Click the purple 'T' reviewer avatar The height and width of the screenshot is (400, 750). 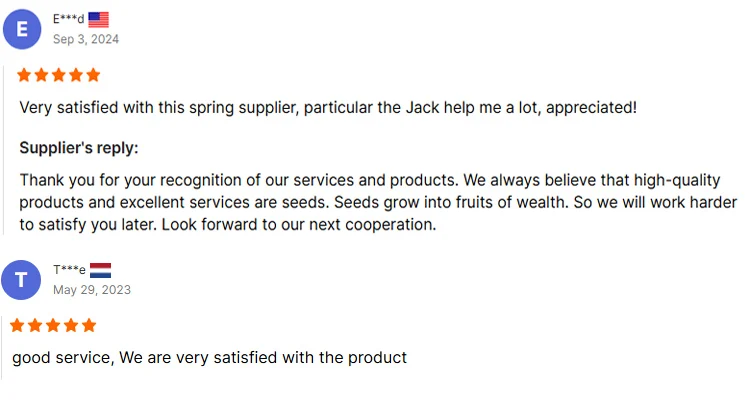coord(22,279)
